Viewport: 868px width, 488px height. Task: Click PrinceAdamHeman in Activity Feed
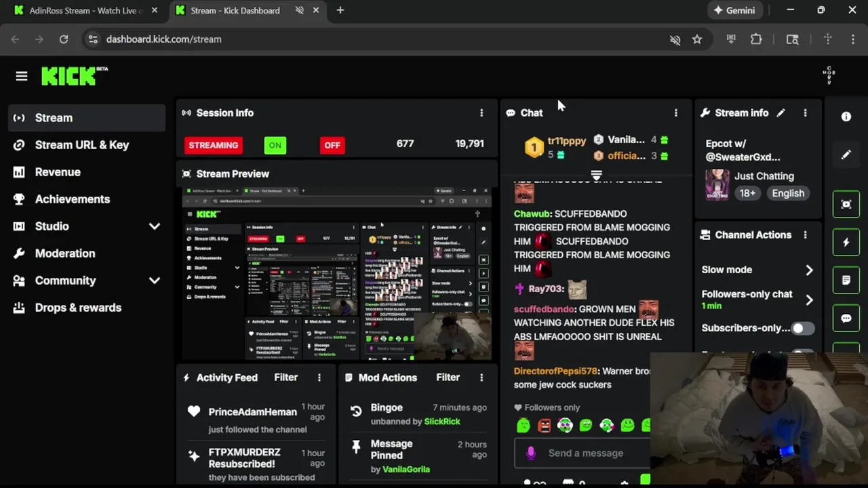[x=252, y=412]
